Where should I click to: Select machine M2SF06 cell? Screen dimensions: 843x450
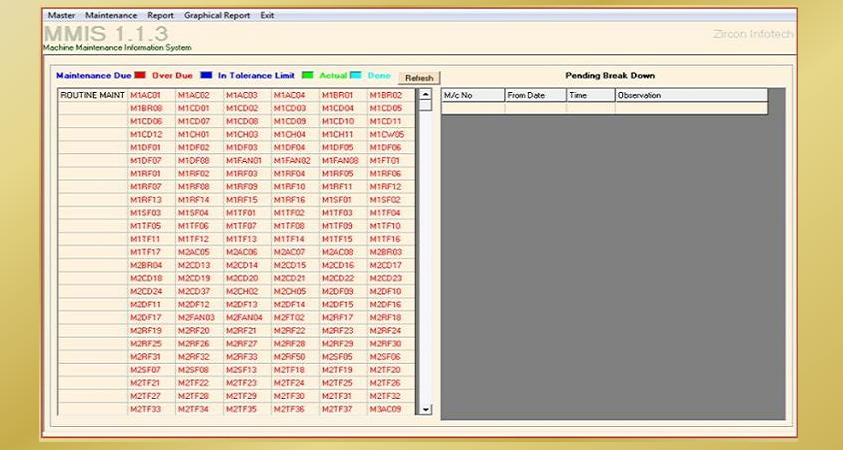(x=391, y=356)
